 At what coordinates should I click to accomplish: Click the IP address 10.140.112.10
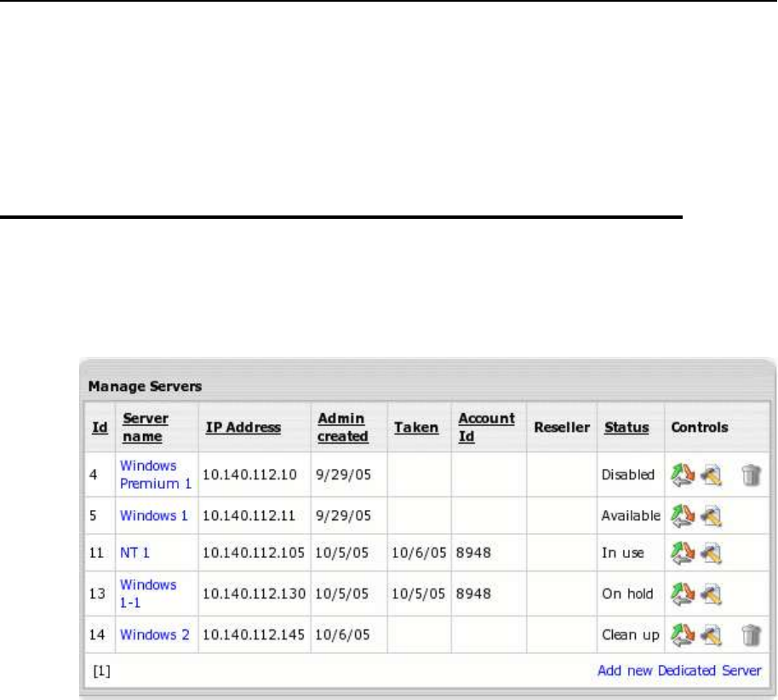(249, 475)
